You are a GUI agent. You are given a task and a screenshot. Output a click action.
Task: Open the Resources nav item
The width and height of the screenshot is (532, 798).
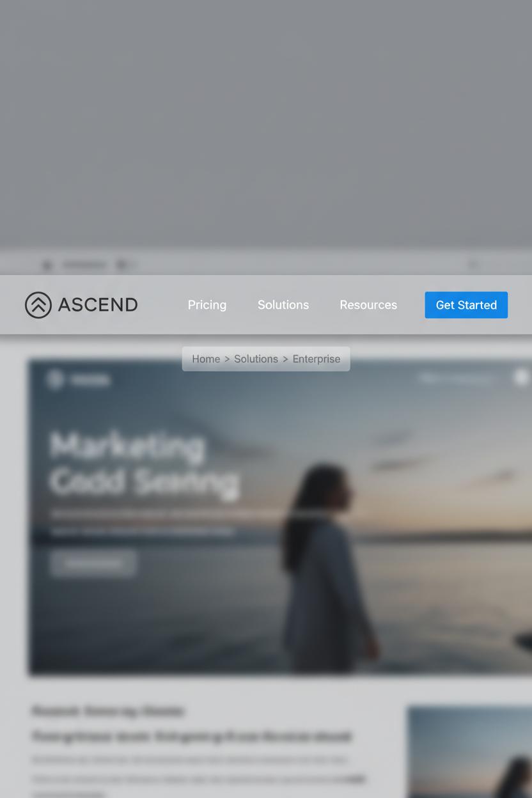368,305
